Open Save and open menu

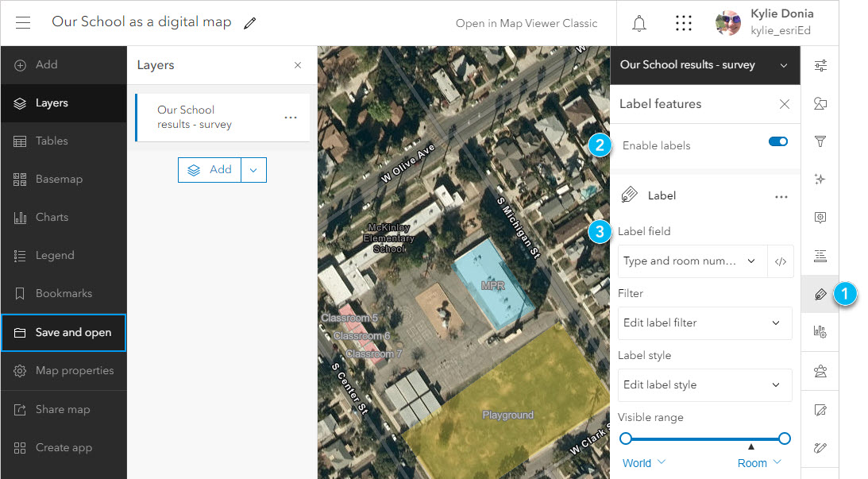(64, 333)
